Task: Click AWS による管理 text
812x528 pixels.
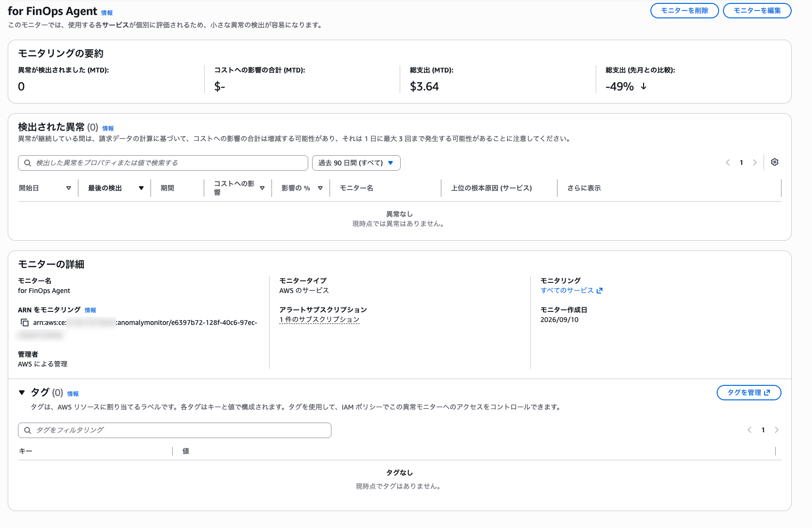Action: click(43, 364)
